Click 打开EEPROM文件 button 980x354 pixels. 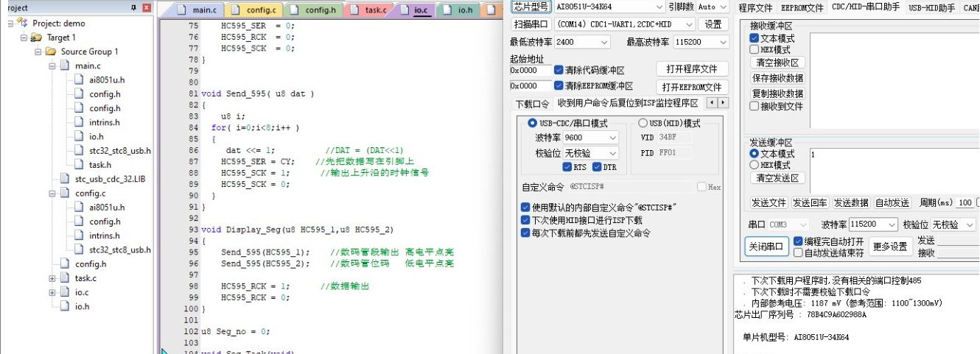[692, 87]
